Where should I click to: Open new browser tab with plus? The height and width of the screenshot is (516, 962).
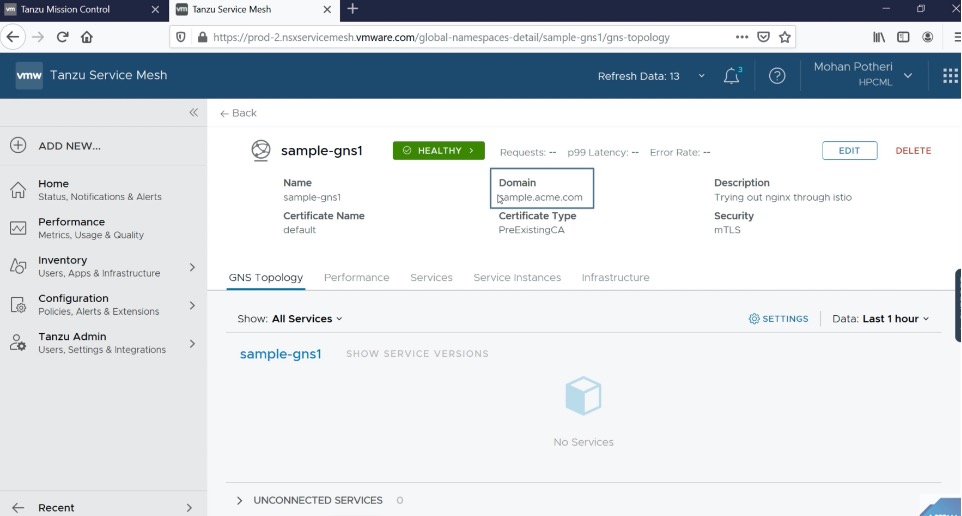(352, 9)
